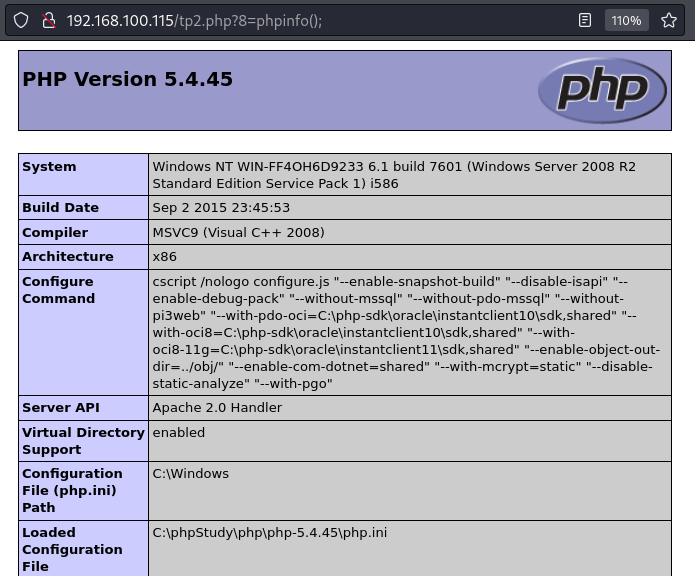
Task: Click the C:\Windows configuration path value
Action: [x=190, y=474]
